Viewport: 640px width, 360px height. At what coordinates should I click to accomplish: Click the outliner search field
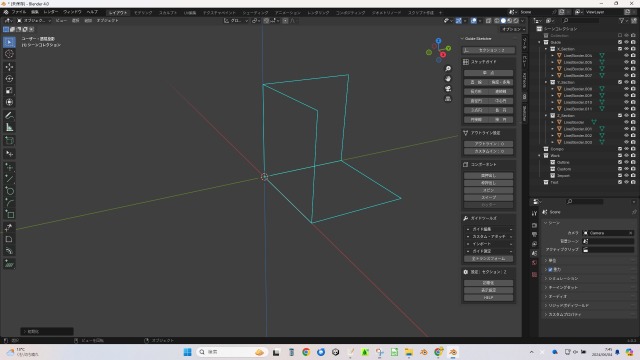pos(581,20)
